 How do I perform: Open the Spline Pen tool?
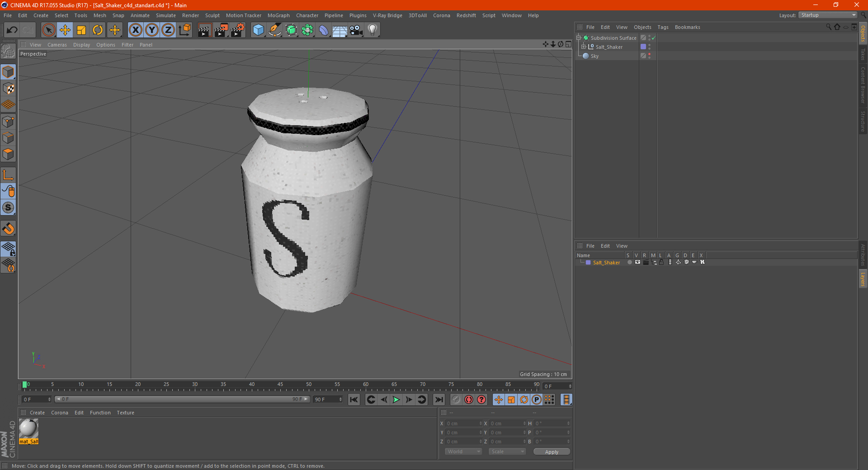[274, 30]
